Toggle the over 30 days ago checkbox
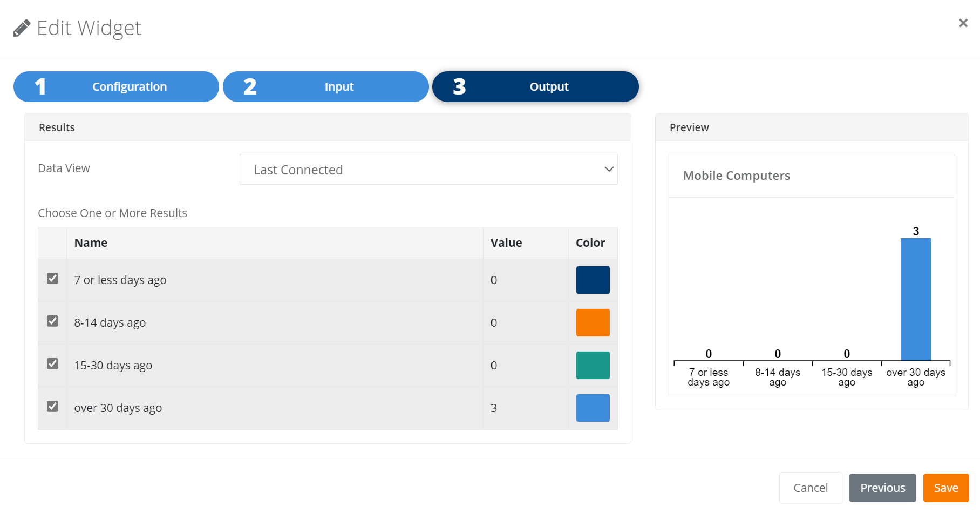This screenshot has height=513, width=980. pyautogui.click(x=52, y=406)
